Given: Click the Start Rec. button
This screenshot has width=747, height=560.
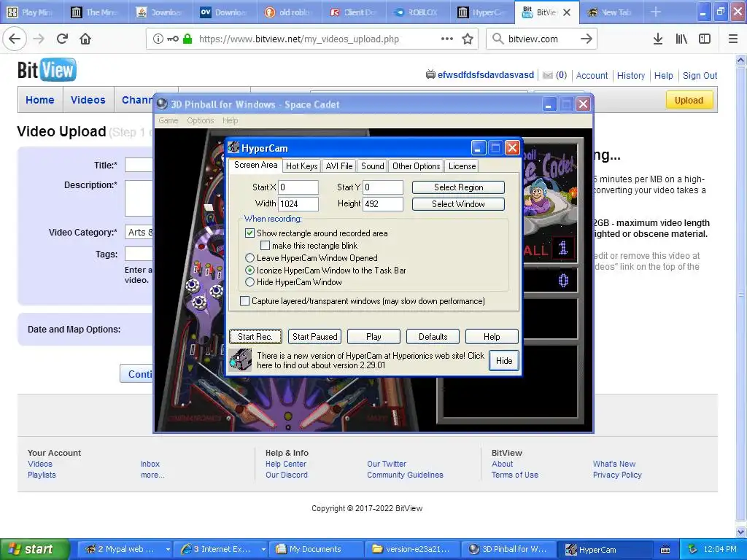Looking at the screenshot, I should point(255,336).
